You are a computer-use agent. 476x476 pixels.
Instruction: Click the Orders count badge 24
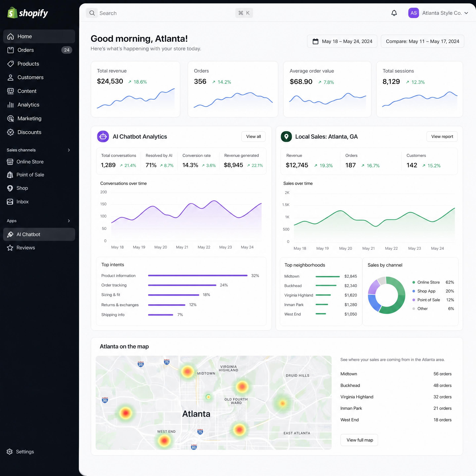(x=66, y=50)
